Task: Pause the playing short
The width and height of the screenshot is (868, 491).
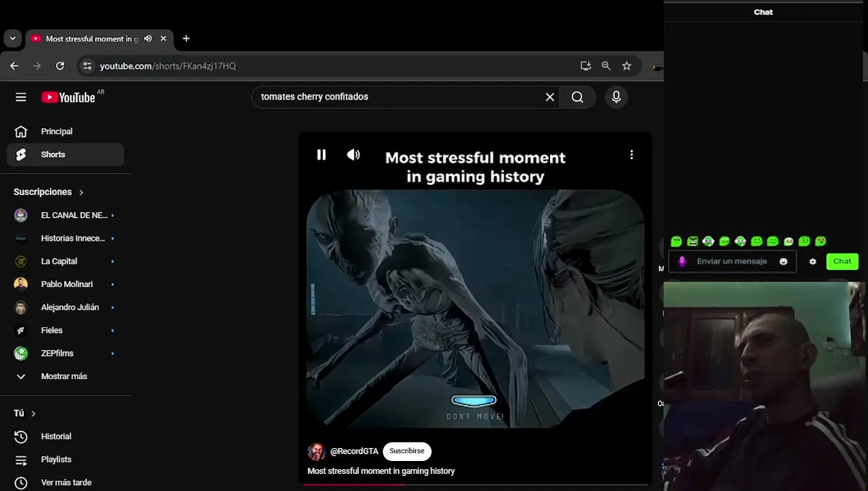Action: pos(321,155)
